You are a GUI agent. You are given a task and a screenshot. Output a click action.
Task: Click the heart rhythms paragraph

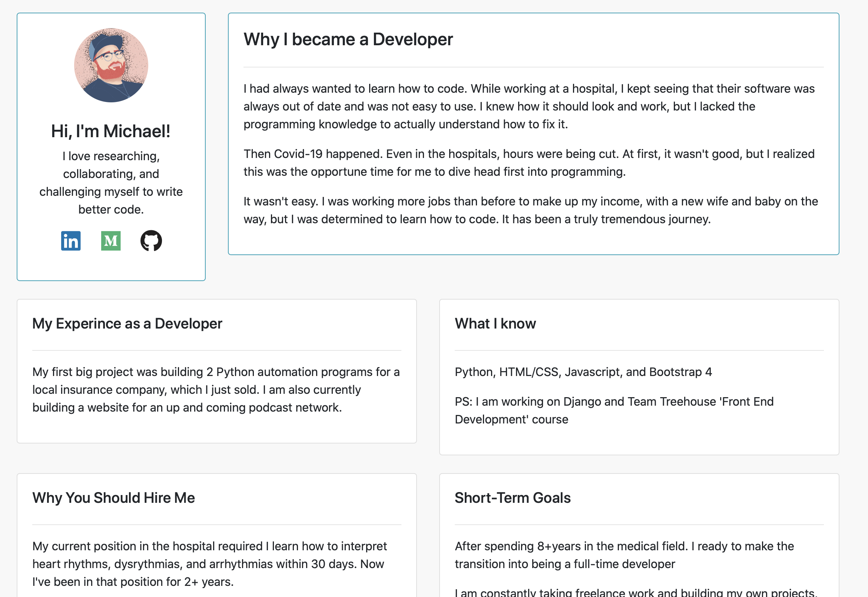tap(209, 564)
